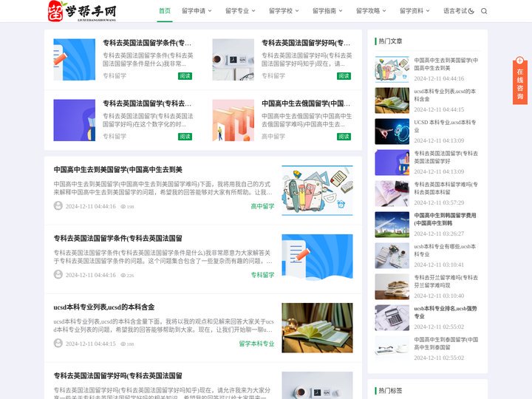Image resolution: width=532 pixels, height=399 pixels.
Task: Open the 留学专业 menu item
Action: coord(237,11)
